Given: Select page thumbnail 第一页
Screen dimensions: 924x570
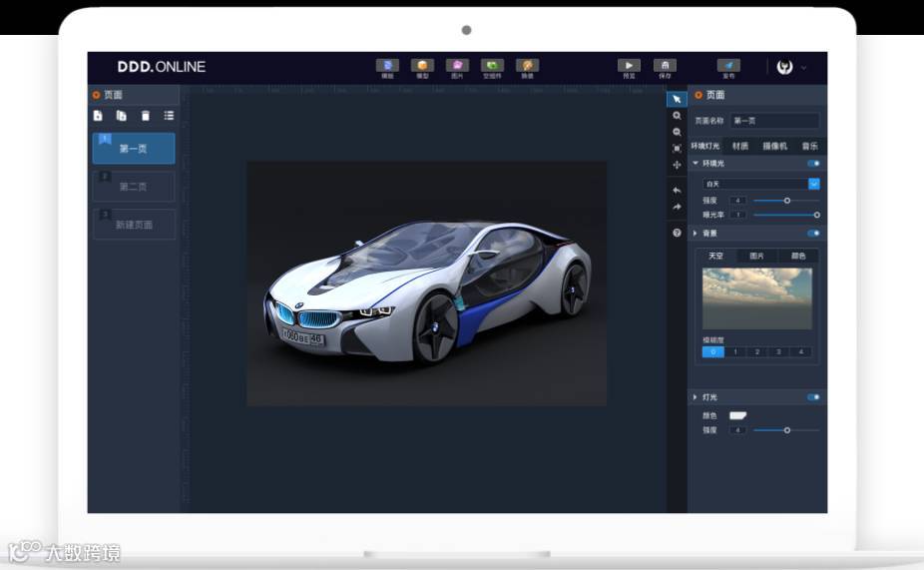Looking at the screenshot, I should (134, 148).
